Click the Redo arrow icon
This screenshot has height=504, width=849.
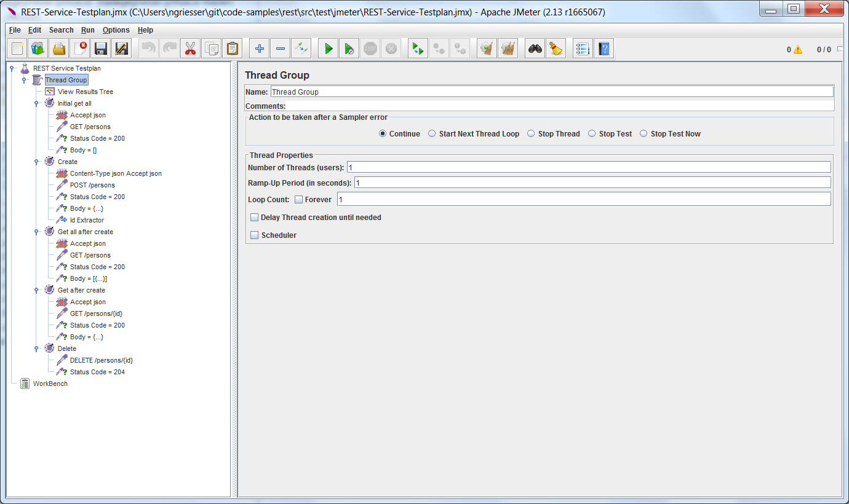point(170,49)
